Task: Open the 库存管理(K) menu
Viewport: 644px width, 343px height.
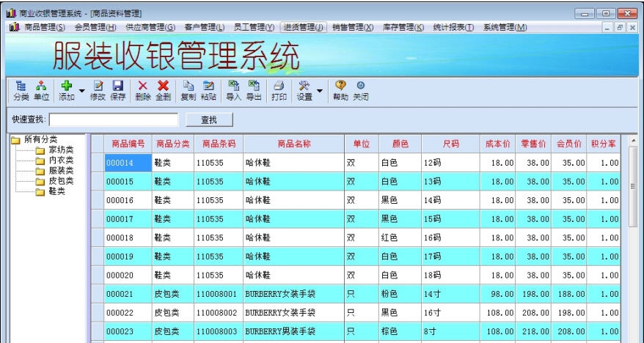Action: click(x=403, y=27)
